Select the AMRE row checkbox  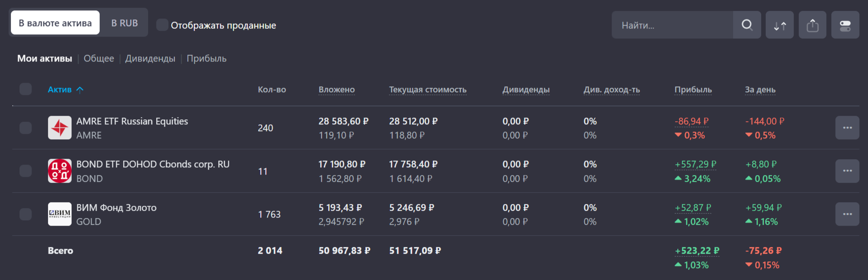click(x=26, y=128)
